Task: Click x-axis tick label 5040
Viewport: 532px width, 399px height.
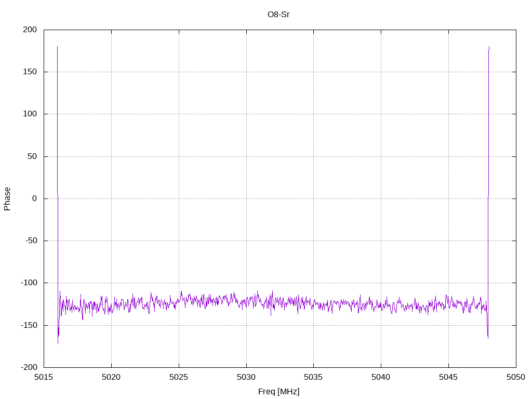Action: pyautogui.click(x=381, y=377)
